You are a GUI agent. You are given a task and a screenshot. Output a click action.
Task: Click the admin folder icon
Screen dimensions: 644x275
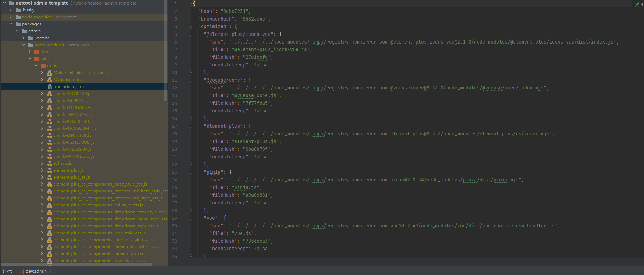(24, 31)
